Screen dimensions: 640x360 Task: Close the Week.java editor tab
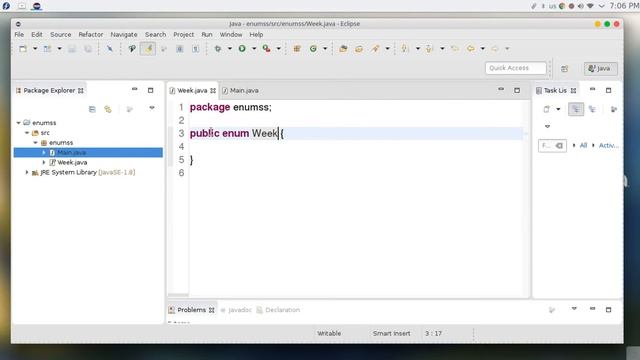213,91
